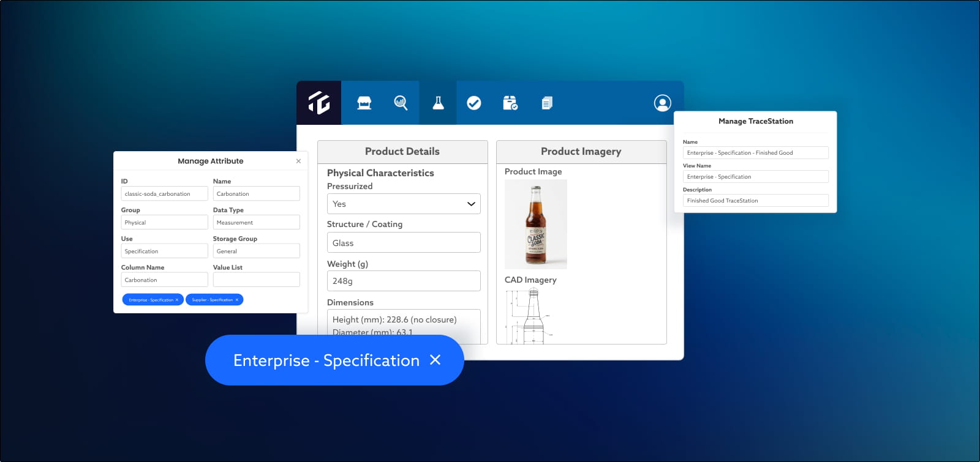Viewport: 980px width, 462px height.
Task: Open the Pressurized dropdown showing Yes
Action: (404, 204)
